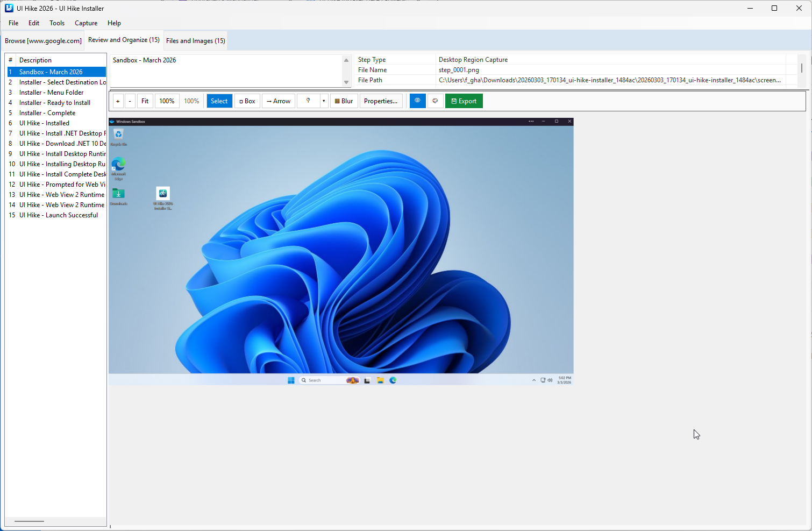
Task: Open the Tools menu
Action: click(57, 23)
